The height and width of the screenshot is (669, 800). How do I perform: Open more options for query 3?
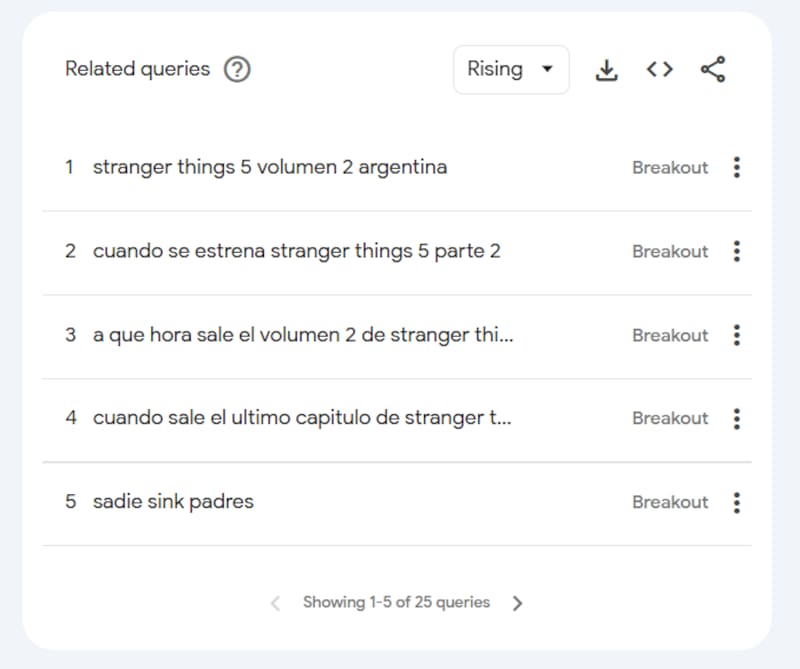(x=737, y=335)
